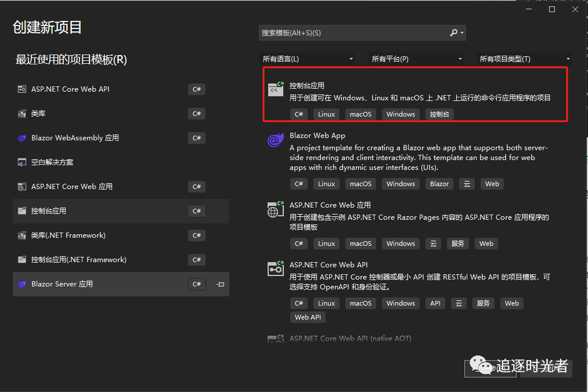Screen dimensions: 588x392
Task: Expand the search options arrow beside the magnifier
Action: pos(462,33)
